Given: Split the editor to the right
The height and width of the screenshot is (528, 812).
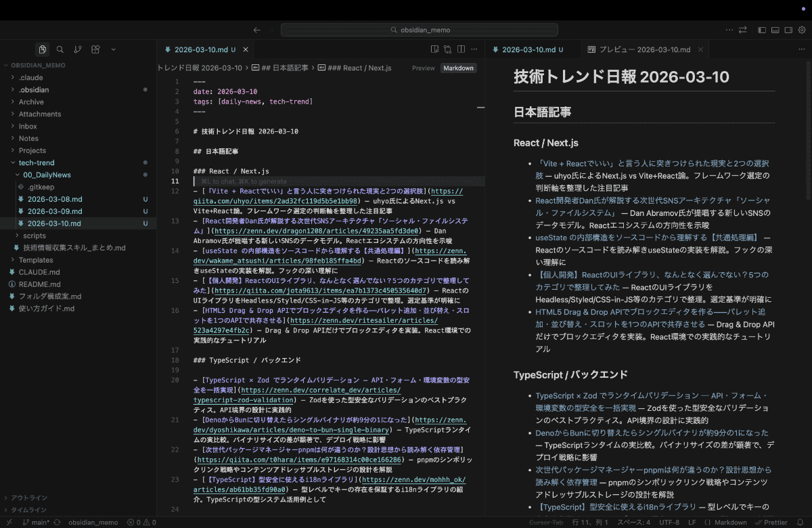Looking at the screenshot, I should (461, 49).
